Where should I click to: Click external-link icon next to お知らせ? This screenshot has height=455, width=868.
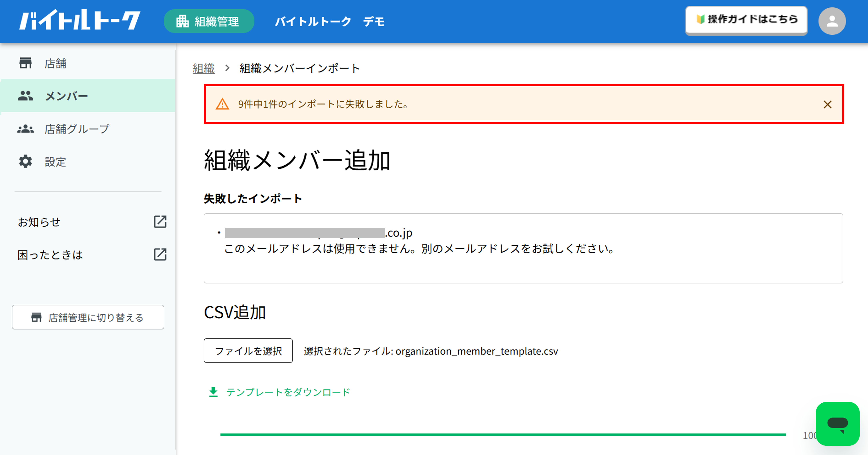[160, 222]
